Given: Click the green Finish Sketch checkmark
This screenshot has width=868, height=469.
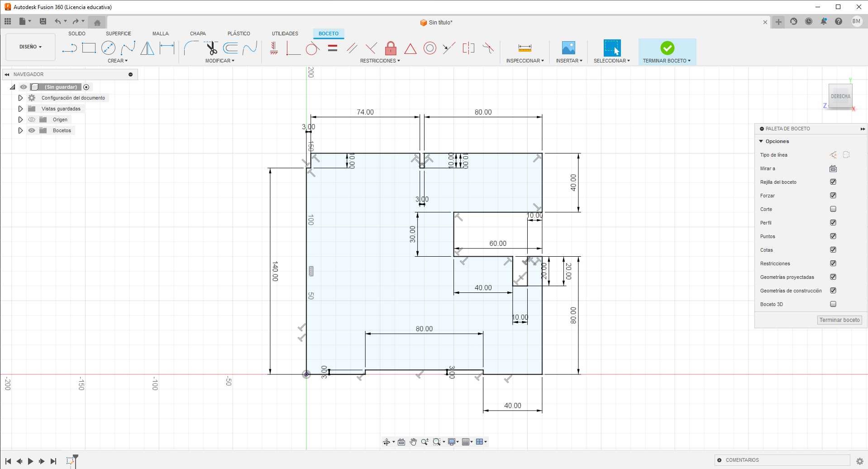Looking at the screenshot, I should click(668, 48).
